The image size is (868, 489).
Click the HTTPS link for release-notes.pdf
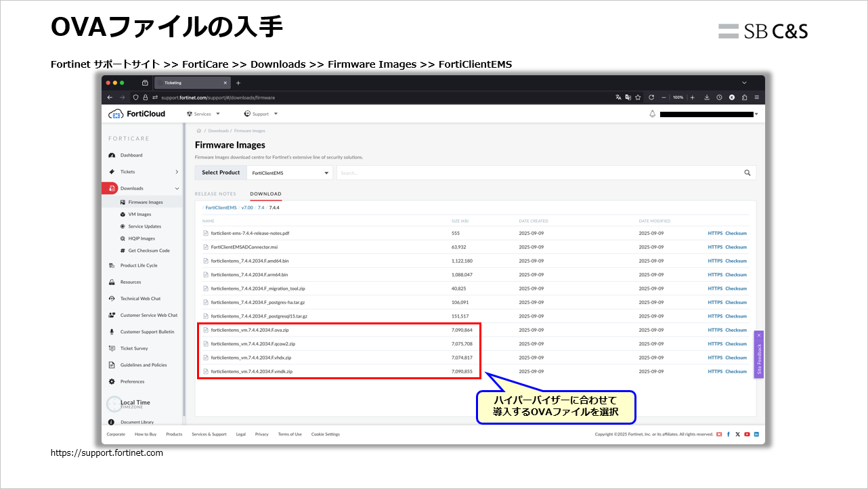click(x=715, y=233)
